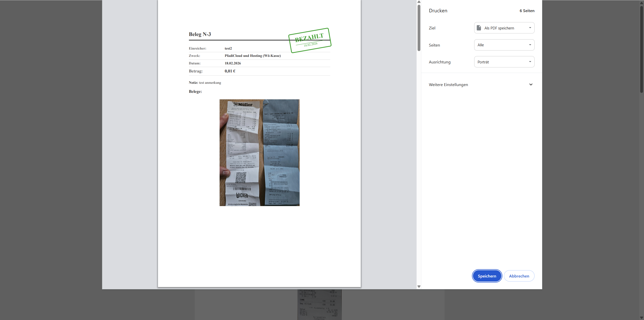The height and width of the screenshot is (320, 644).
Task: Open the Ziel dropdown showing "Als PDF speichern"
Action: (504, 28)
